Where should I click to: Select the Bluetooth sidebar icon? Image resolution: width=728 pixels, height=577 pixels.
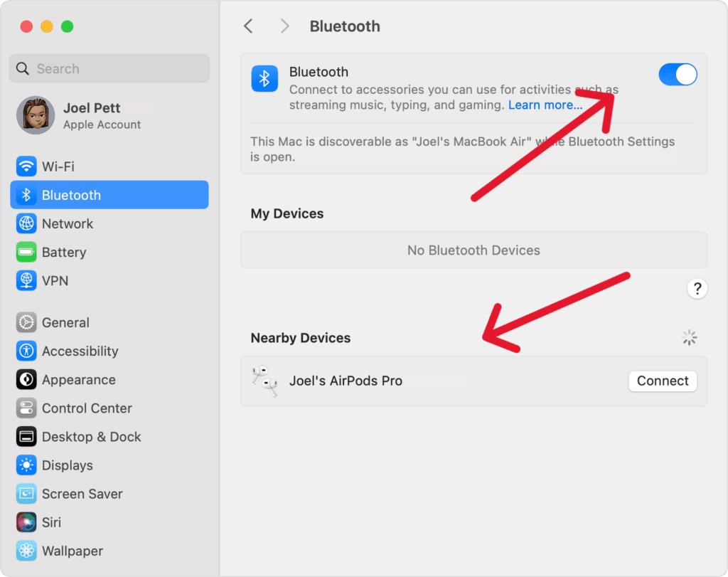[x=26, y=195]
